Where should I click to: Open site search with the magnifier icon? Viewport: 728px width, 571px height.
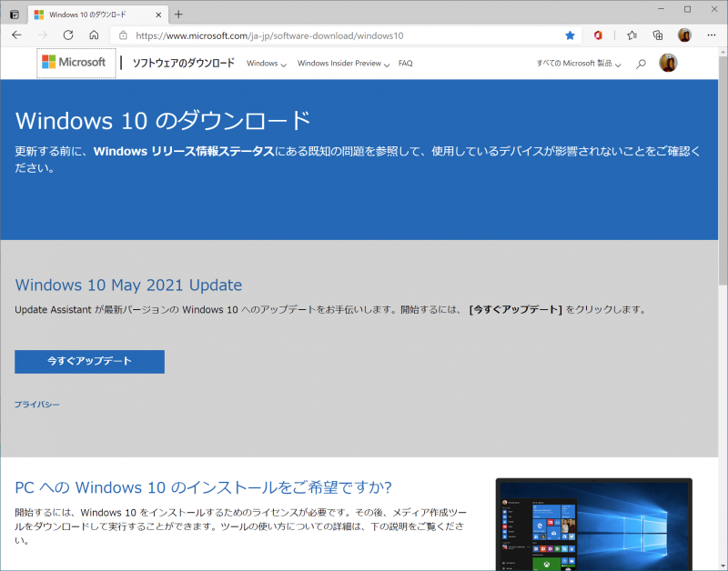641,64
